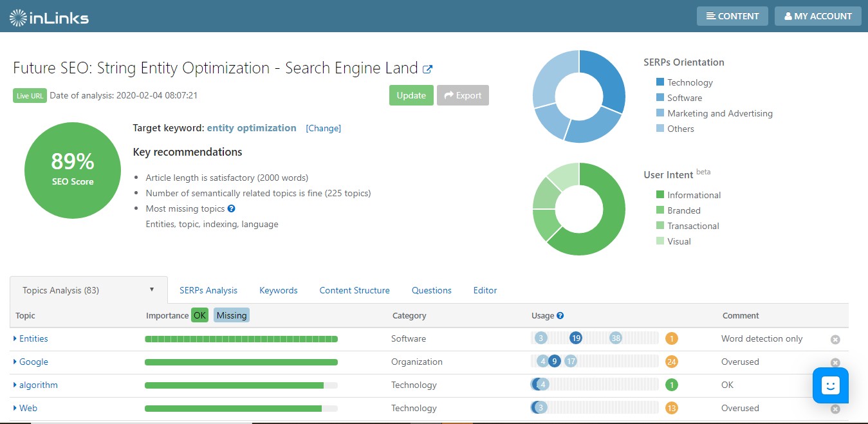This screenshot has height=424, width=868.
Task: Click the Topic column header
Action: point(25,316)
